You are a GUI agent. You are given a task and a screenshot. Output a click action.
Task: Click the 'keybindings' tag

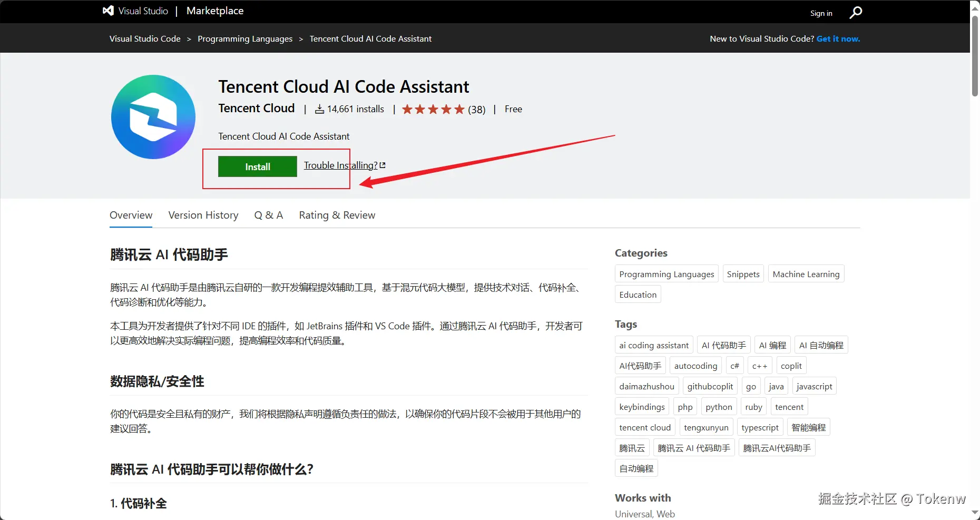click(642, 407)
